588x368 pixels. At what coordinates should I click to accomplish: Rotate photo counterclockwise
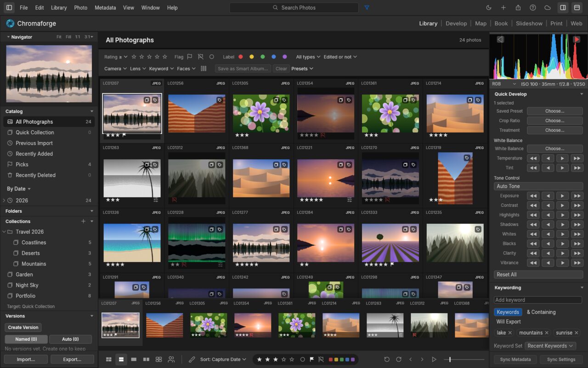point(387,359)
